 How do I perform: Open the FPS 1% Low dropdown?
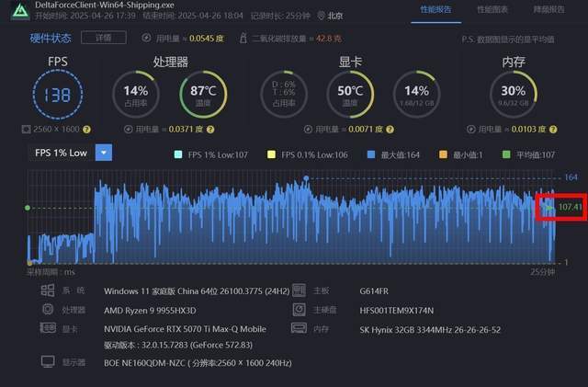(x=104, y=153)
